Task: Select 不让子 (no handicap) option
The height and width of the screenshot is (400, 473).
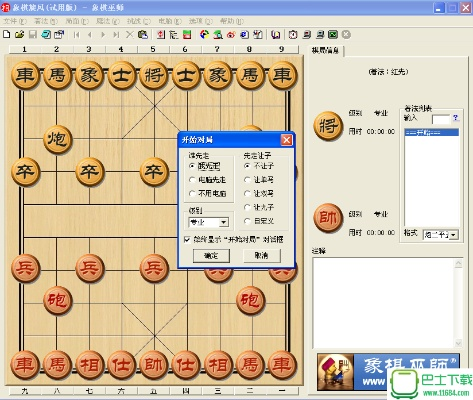Action: [x=259, y=166]
